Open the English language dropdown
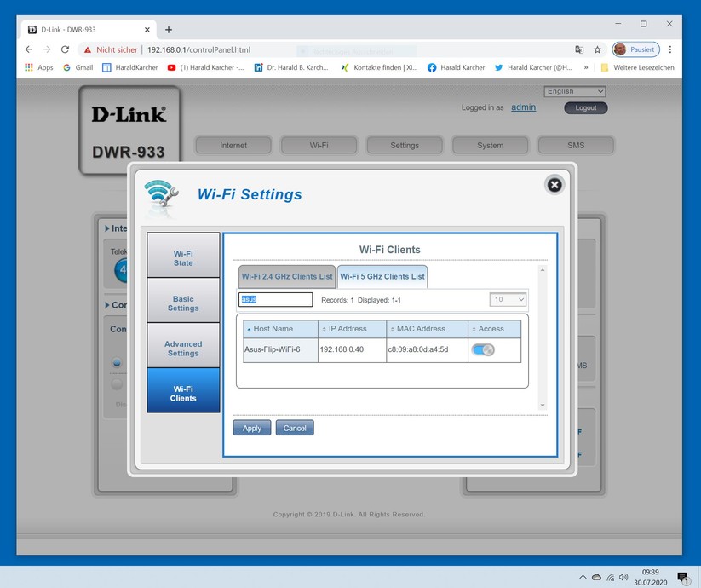 (574, 91)
